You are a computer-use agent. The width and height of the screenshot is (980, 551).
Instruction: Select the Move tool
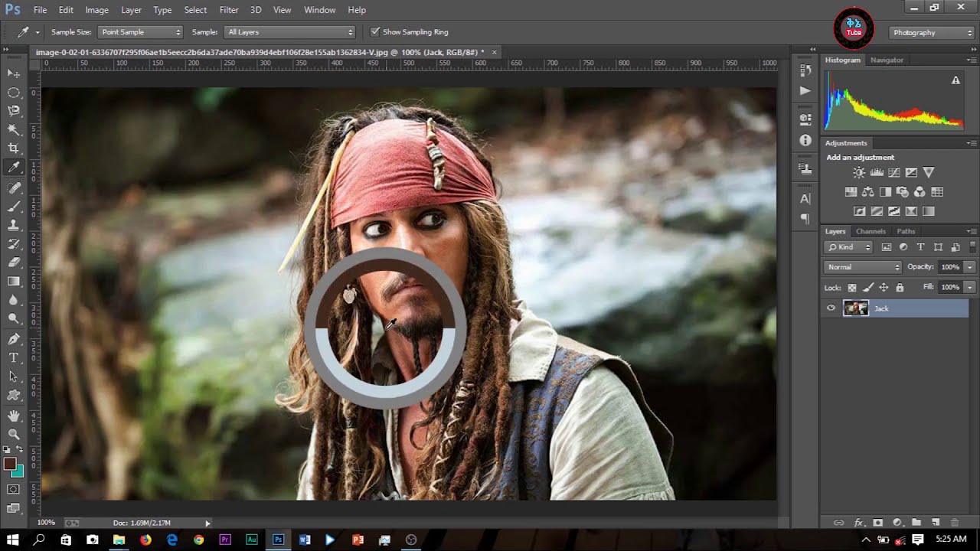14,73
